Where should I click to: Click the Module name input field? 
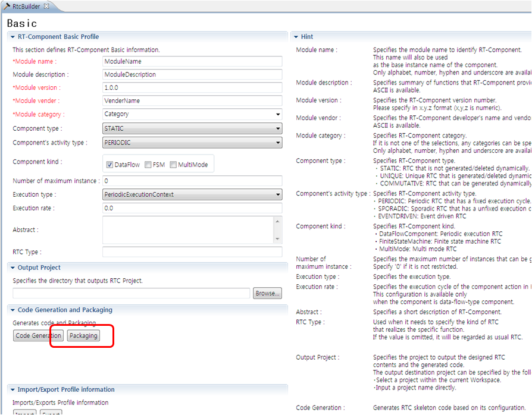click(x=192, y=61)
